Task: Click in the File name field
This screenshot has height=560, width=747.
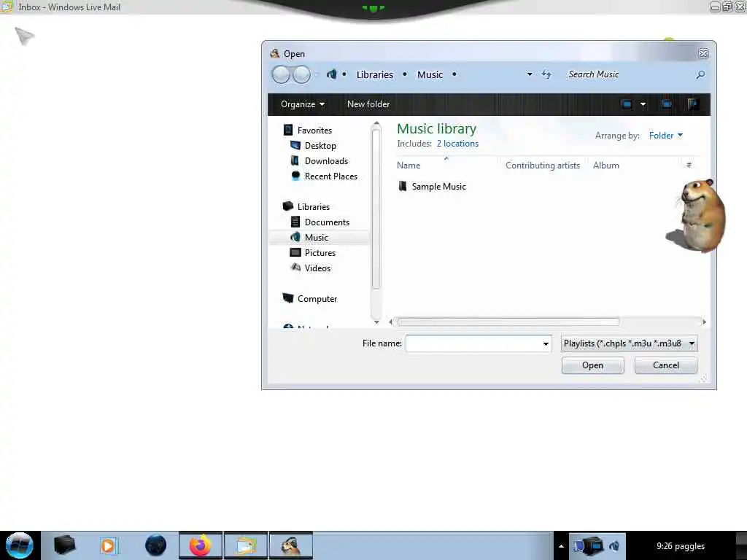Action: pos(473,343)
